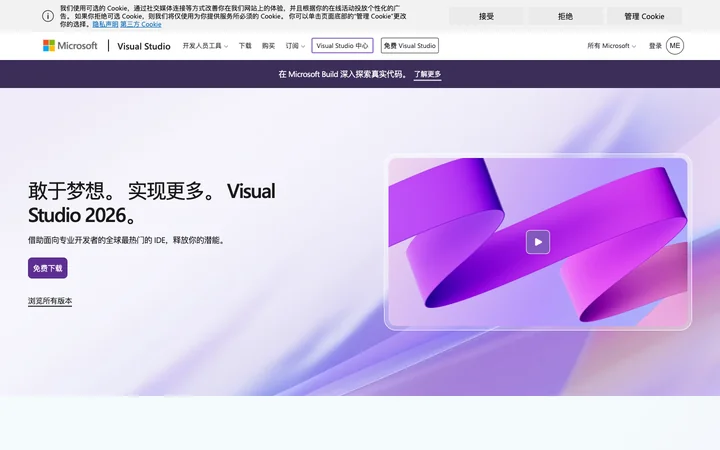Image resolution: width=720 pixels, height=450 pixels.
Task: Open the 下载 nav item
Action: point(245,46)
